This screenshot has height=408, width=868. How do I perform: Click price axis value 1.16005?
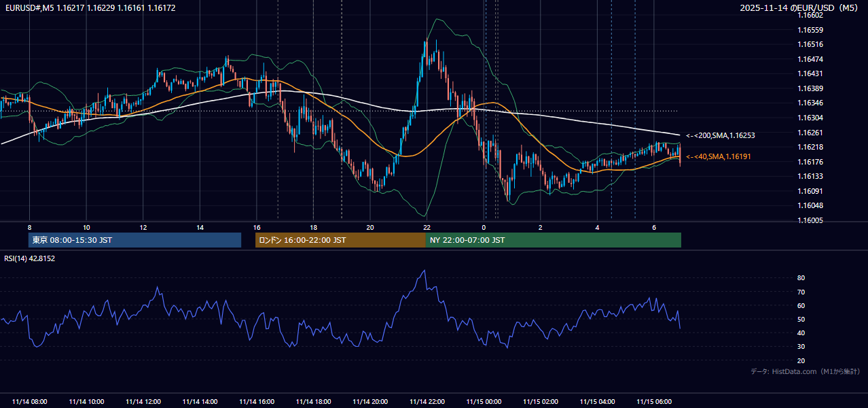810,220
